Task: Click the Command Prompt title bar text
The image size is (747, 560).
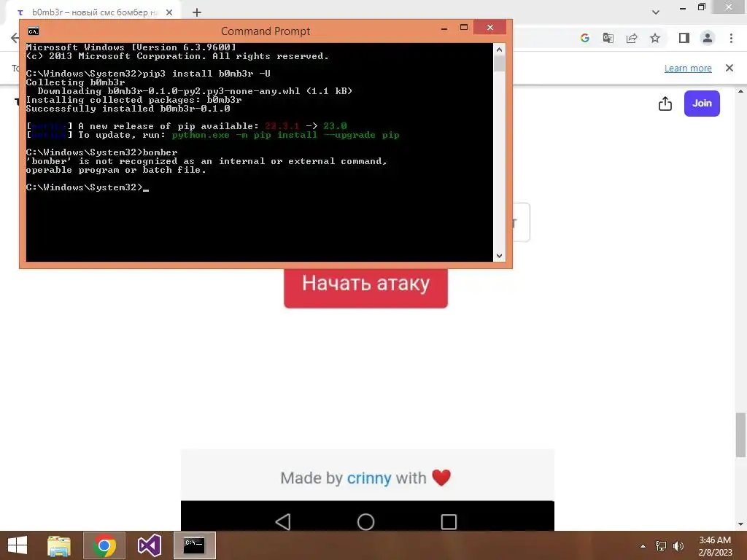Action: 266,31
